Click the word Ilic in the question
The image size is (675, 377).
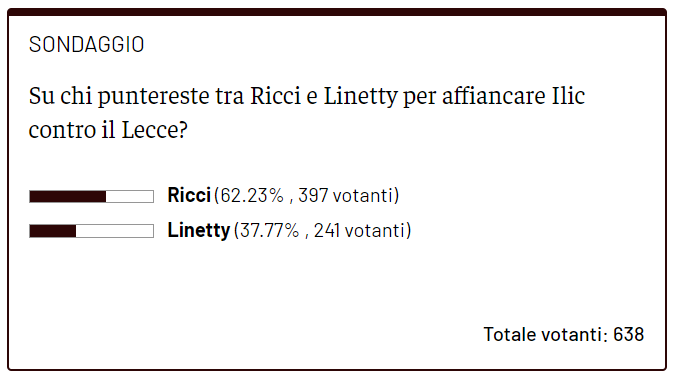(x=568, y=96)
